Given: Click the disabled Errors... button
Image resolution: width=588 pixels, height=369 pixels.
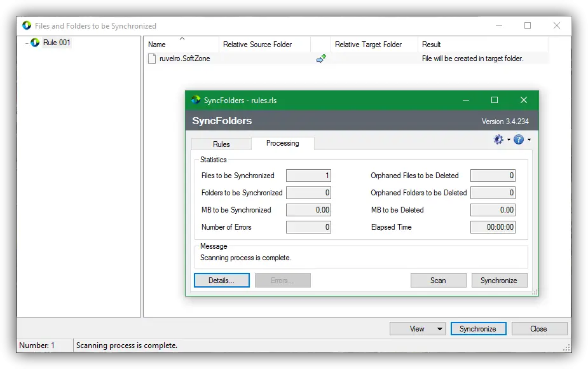Looking at the screenshot, I should click(x=283, y=281).
